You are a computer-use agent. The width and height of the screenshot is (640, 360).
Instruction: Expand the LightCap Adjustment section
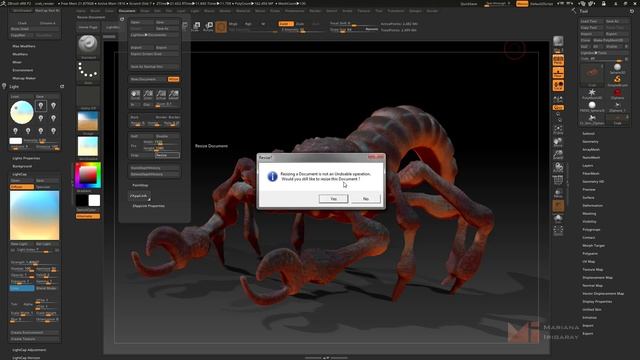[29, 350]
